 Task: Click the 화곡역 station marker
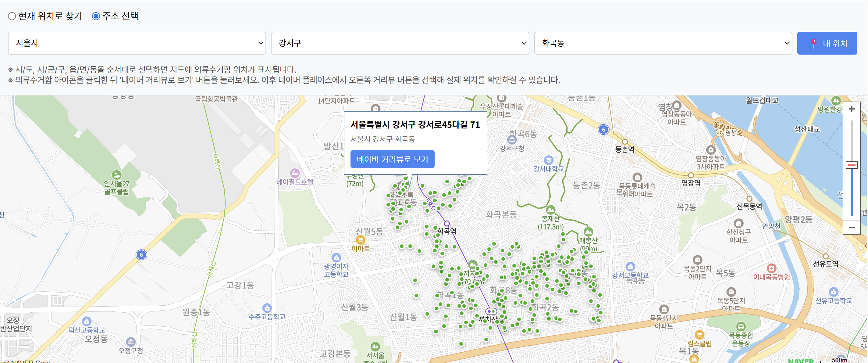(447, 223)
